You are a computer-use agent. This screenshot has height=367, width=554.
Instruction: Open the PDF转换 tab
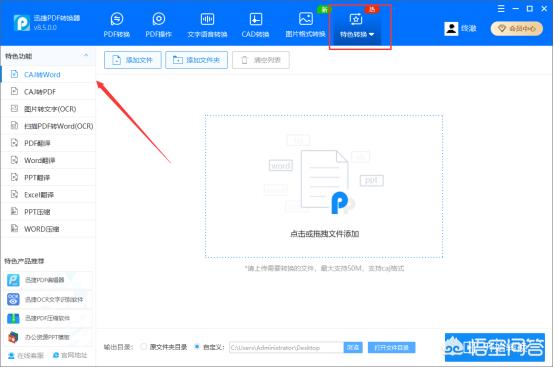117,25
